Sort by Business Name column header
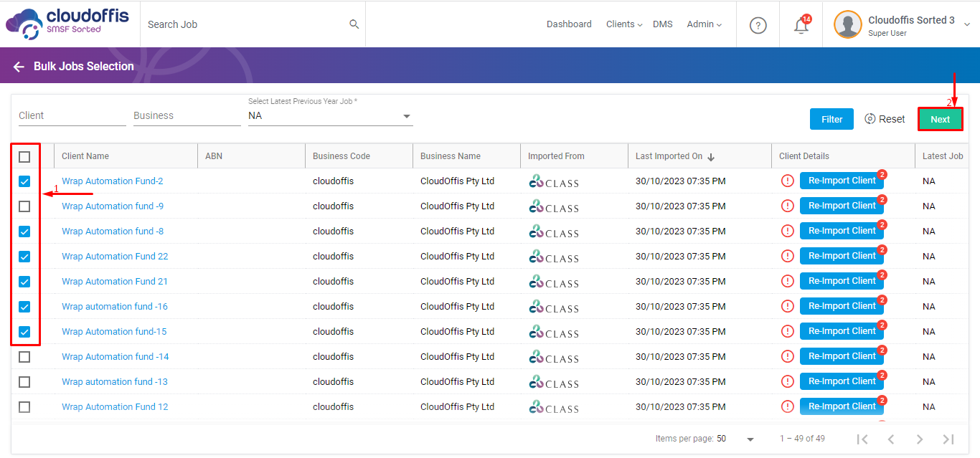Screen dimensions: 980x458 pos(451,156)
